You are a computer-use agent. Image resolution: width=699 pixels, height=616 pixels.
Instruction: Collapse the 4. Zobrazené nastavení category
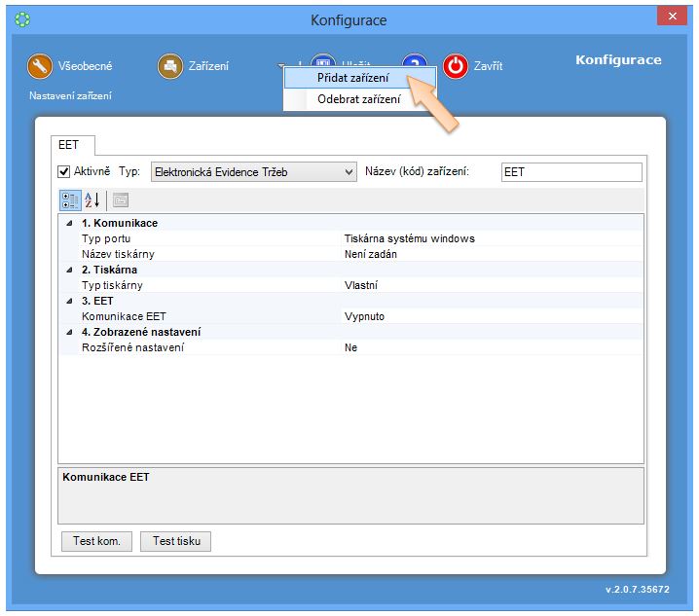pos(69,332)
